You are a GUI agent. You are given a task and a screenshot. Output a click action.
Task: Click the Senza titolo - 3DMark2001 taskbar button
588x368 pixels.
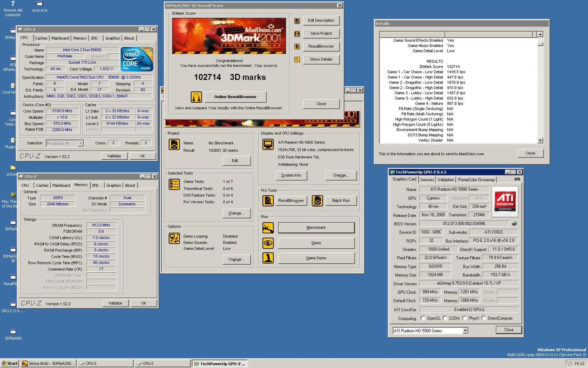tap(49, 363)
